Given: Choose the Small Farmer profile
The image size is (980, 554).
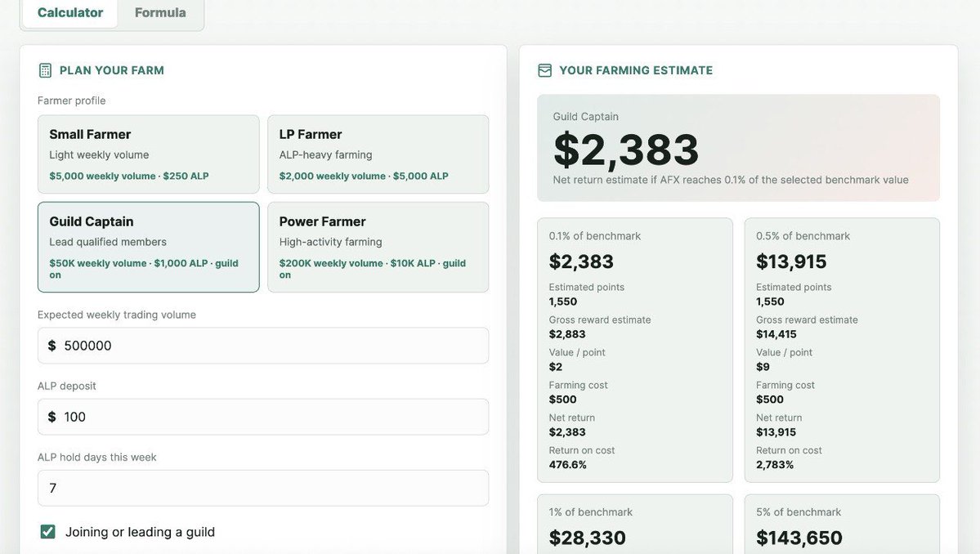Looking at the screenshot, I should pos(148,154).
